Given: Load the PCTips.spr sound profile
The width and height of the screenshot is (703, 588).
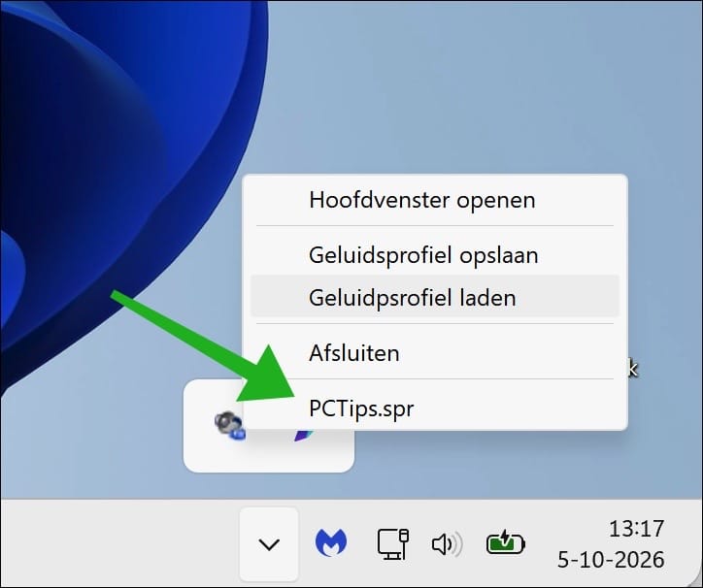Looking at the screenshot, I should tap(434, 408).
